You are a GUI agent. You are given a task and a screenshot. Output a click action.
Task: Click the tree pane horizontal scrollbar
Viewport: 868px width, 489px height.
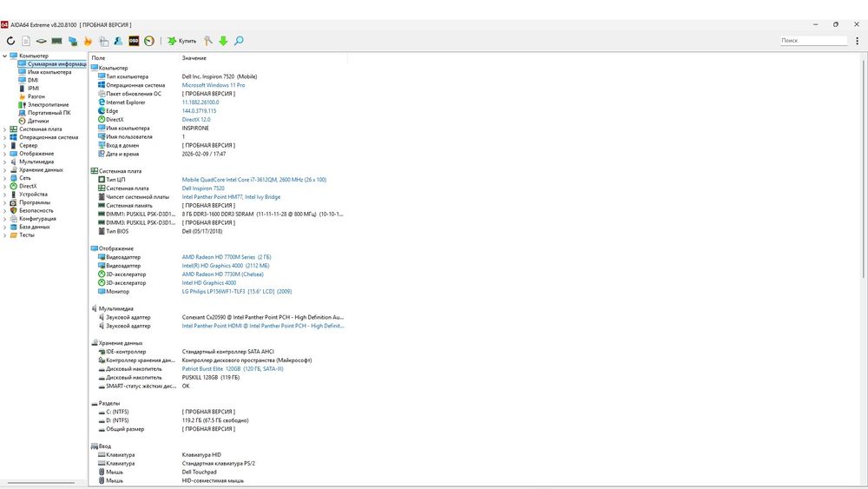coord(41,482)
